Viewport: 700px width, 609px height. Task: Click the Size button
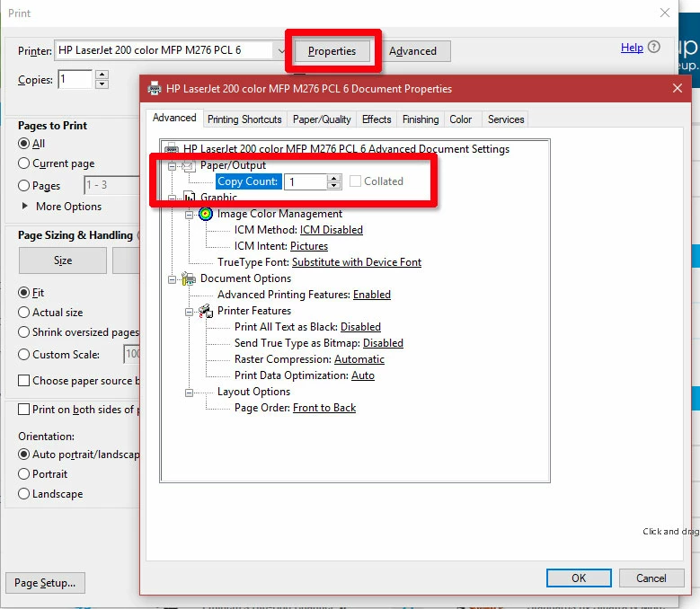[x=63, y=260]
